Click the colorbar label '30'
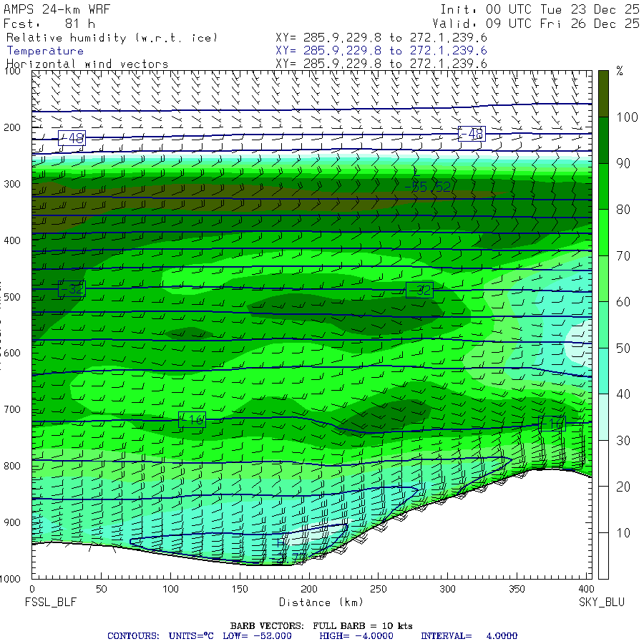Screen dimensions: 644x644 [x=623, y=441]
